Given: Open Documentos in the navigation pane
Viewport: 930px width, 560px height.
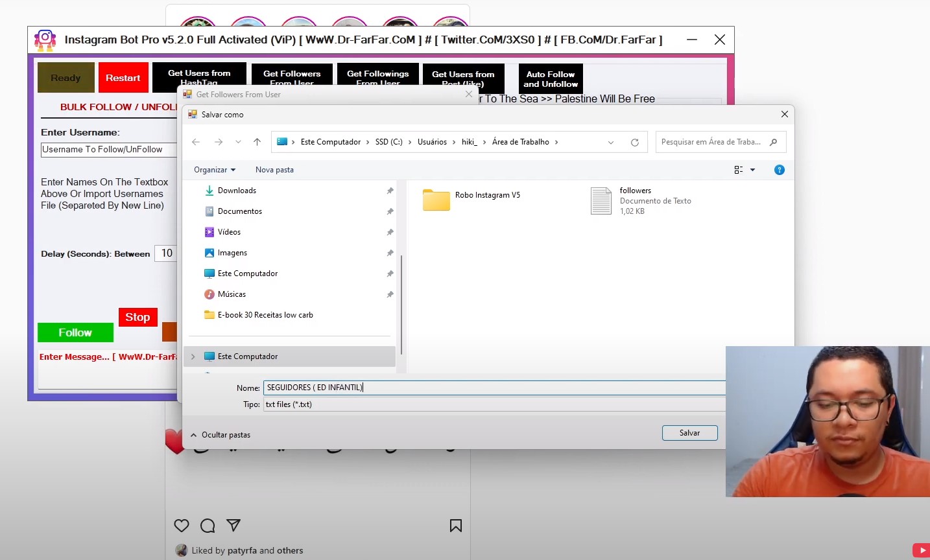Looking at the screenshot, I should [239, 211].
